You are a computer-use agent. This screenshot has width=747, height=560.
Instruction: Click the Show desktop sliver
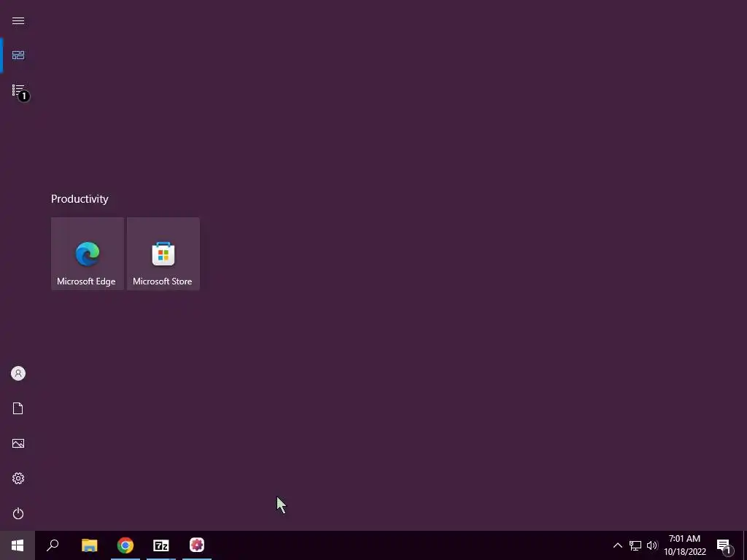pos(745,545)
